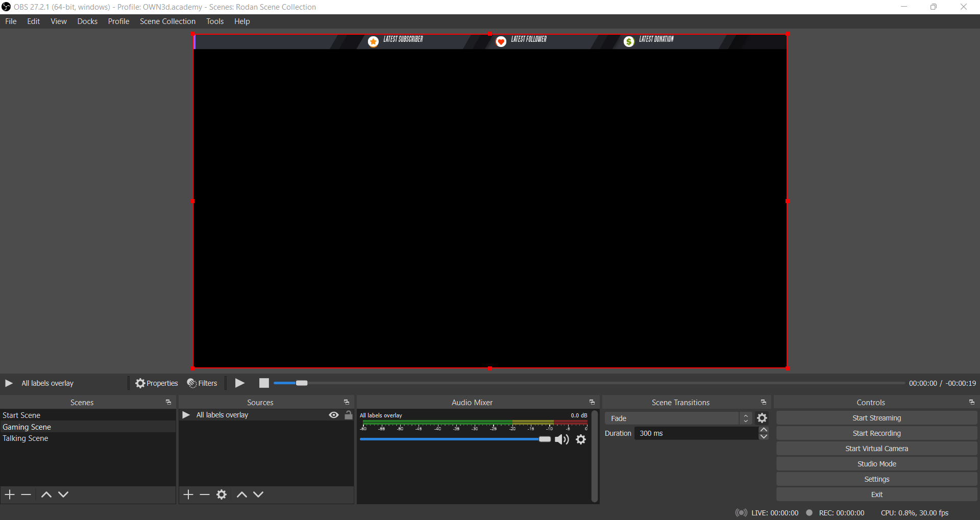Pop out the Audio Mixer dock
Screen dimensions: 980x520
click(x=592, y=403)
